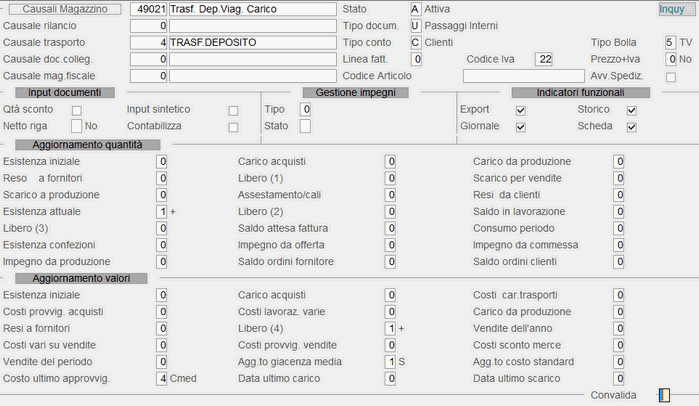The width and height of the screenshot is (699, 406).
Task: Click the Tipo Bolla value field
Action: pos(670,43)
